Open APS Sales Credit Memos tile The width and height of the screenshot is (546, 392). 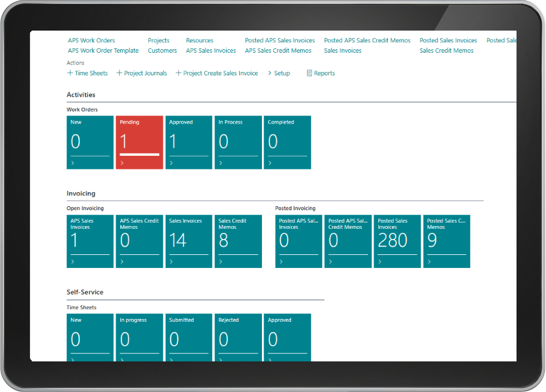click(139, 241)
